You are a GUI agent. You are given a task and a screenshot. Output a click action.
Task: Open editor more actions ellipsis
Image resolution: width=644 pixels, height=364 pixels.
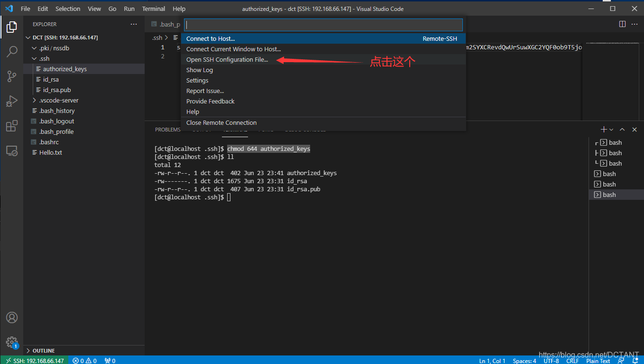point(635,24)
